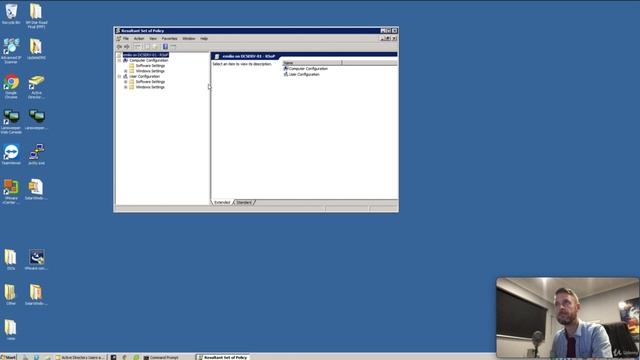
Task: Open the folder next to Recycle Bin
Action: pos(36,16)
